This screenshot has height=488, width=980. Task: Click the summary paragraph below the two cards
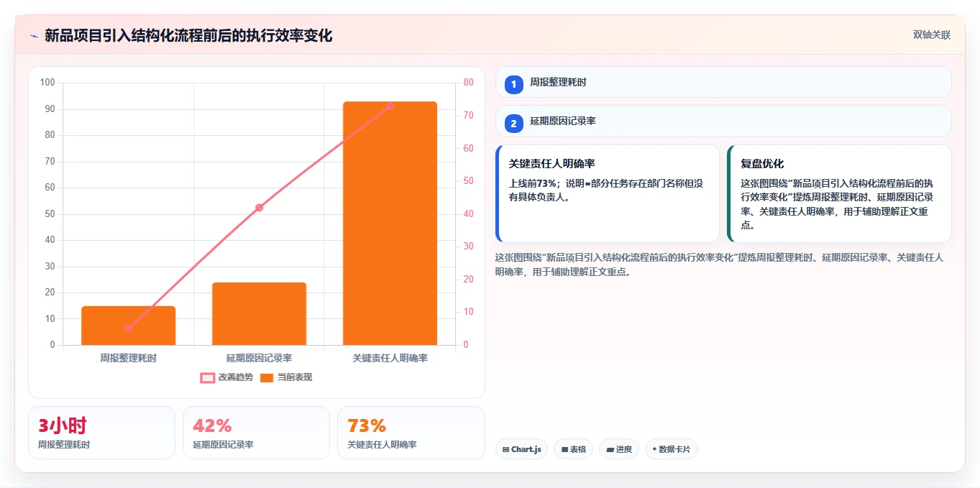[720, 264]
